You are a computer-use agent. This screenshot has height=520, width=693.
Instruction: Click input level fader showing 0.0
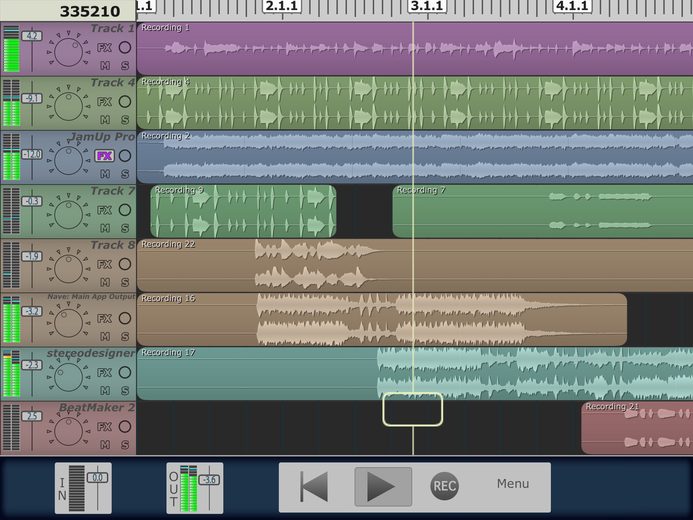[97, 478]
